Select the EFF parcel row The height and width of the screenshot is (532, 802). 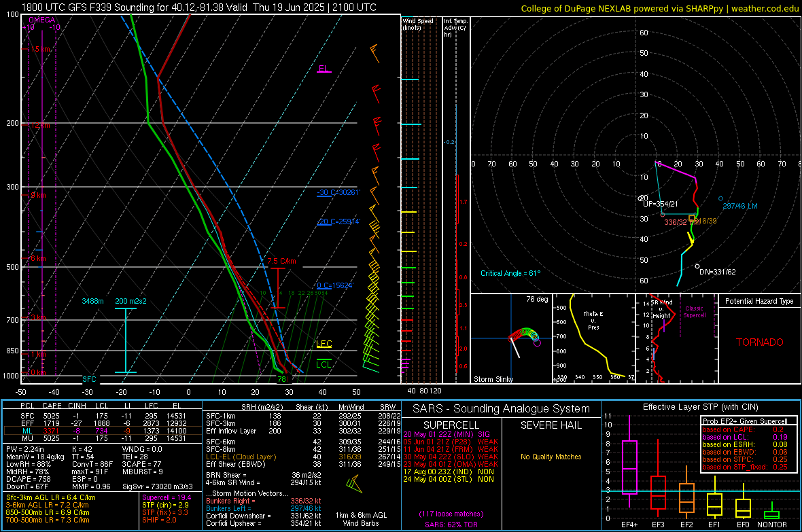click(103, 423)
